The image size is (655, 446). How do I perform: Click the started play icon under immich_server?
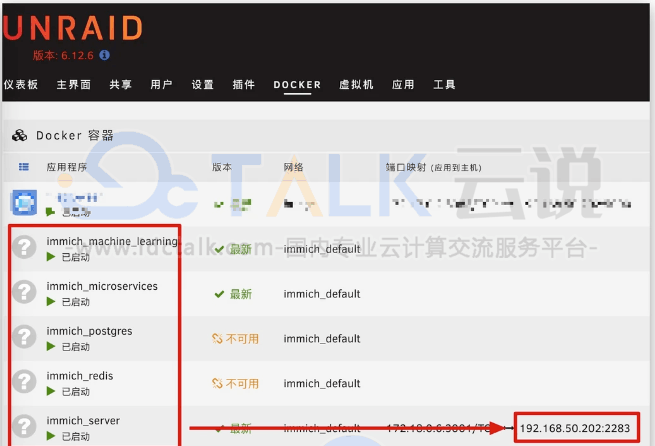tap(51, 436)
